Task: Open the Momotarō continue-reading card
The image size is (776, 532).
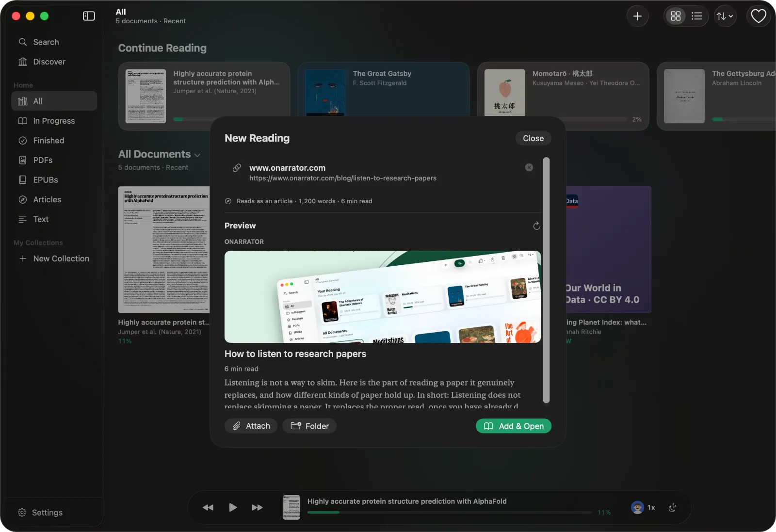Action: click(563, 96)
